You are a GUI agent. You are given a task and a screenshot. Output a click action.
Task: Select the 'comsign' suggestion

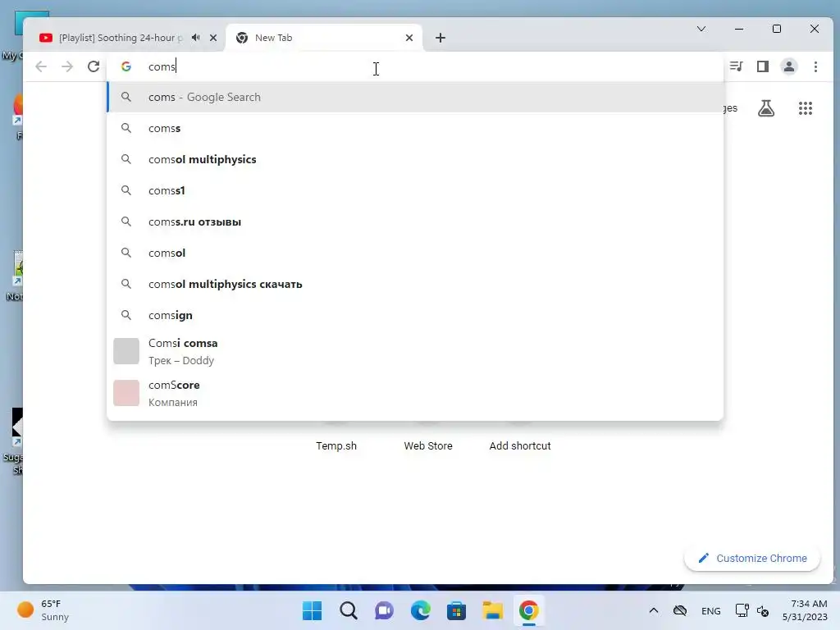[415, 314]
